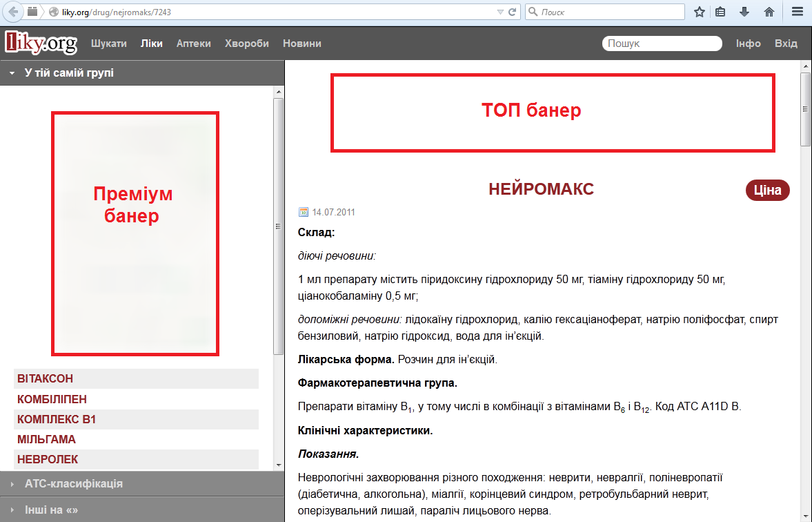The width and height of the screenshot is (812, 522).
Task: Open the КОМБІЛІПЕН drug link
Action: 52,399
